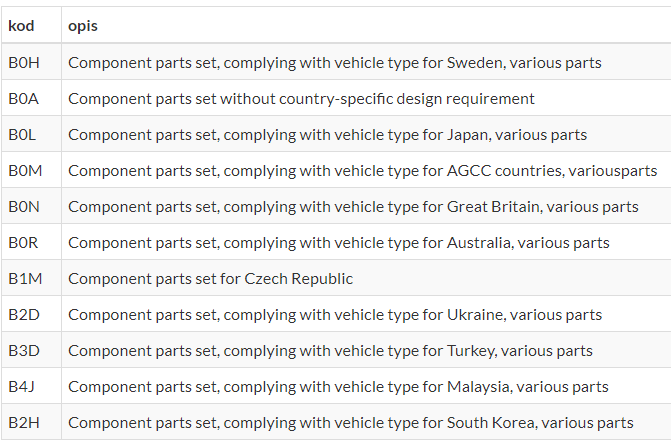Click the Great Britain description cell
Viewport: 671px width, 444px height.
coord(353,206)
